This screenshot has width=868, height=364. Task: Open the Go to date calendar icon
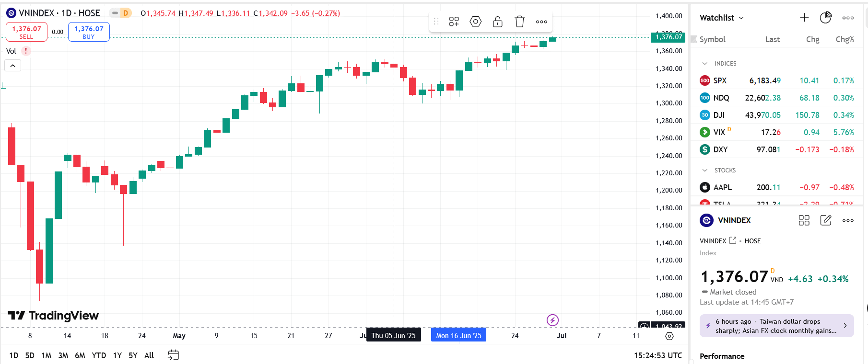tap(173, 355)
